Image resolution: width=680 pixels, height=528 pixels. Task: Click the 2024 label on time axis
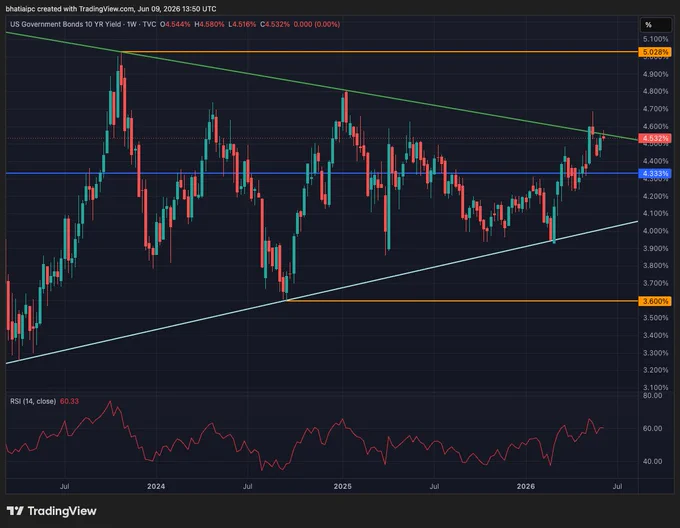[x=156, y=486]
